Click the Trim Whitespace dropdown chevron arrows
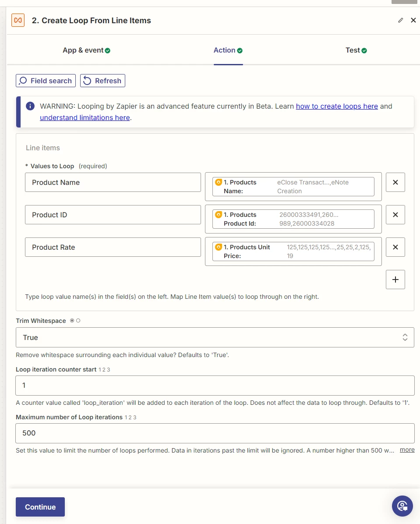Viewport: 420px width, 524px height. [405, 337]
